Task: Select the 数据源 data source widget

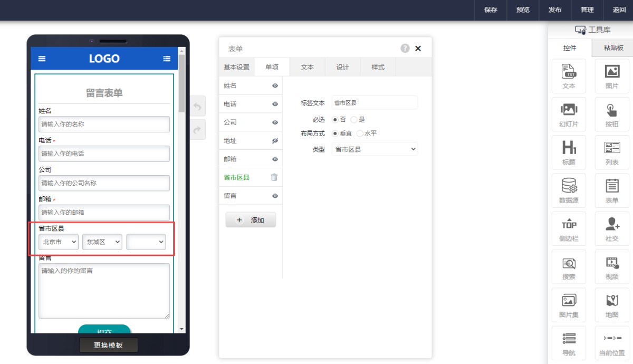Action: point(569,190)
